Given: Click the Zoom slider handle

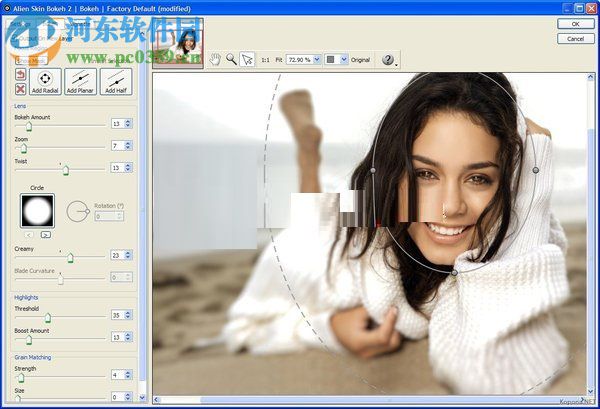Looking at the screenshot, I should point(24,148).
